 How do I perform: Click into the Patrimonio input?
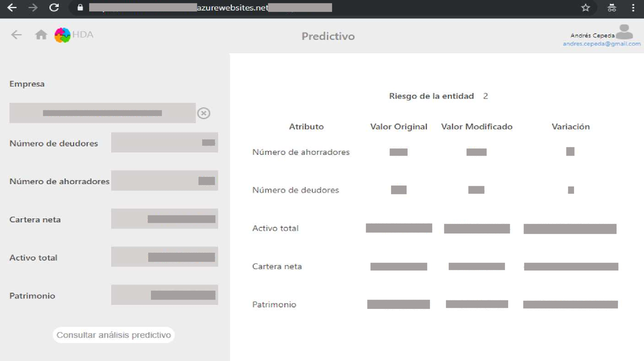point(164,295)
